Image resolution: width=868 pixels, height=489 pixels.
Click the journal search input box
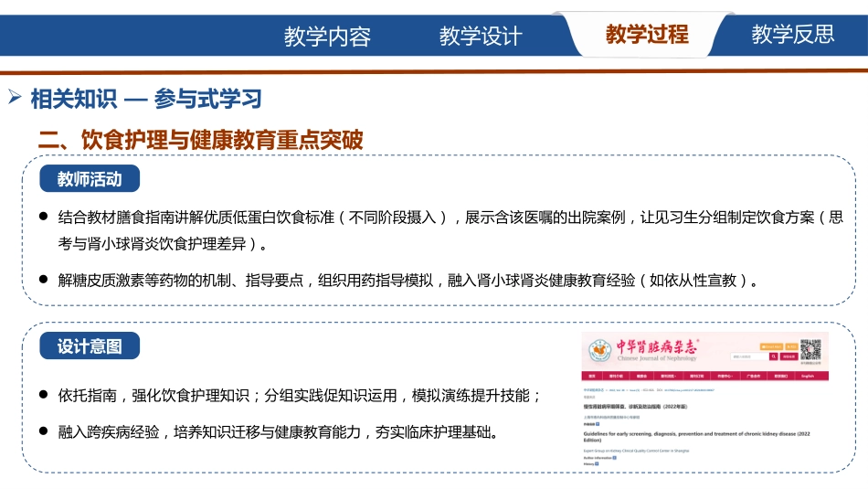click(x=750, y=356)
